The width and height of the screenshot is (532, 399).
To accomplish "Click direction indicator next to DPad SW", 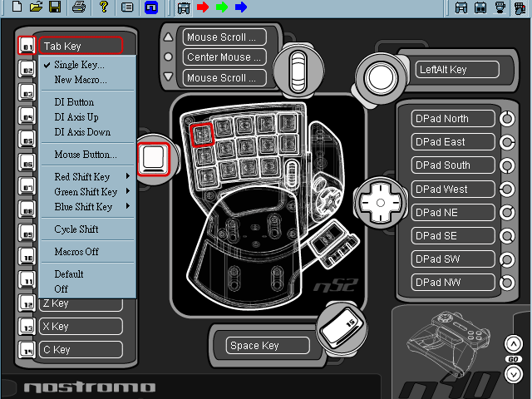I will [x=507, y=259].
